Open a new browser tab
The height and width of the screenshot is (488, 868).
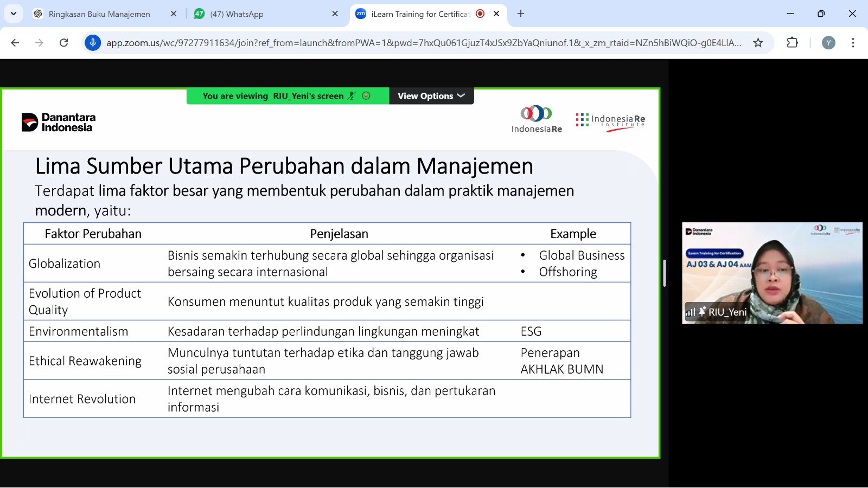tap(521, 14)
